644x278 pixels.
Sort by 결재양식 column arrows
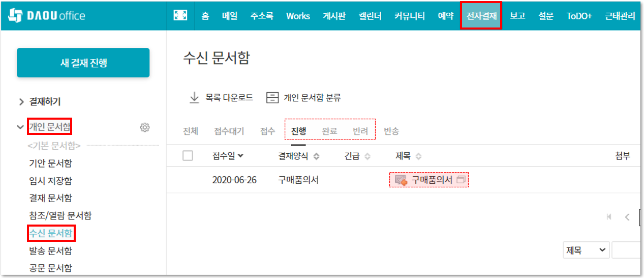pos(316,156)
